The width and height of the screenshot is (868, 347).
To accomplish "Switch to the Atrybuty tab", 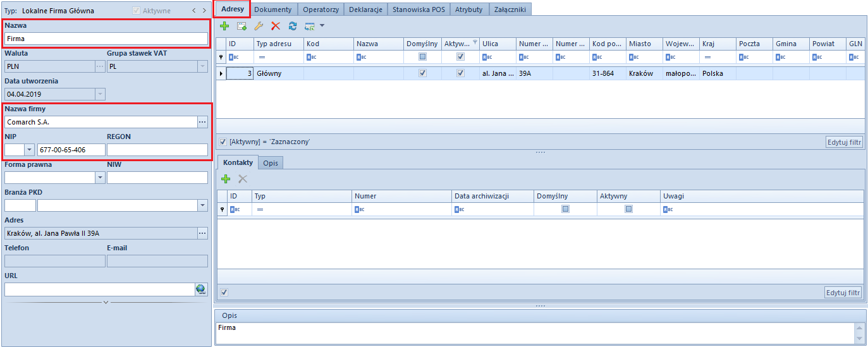I will (469, 9).
